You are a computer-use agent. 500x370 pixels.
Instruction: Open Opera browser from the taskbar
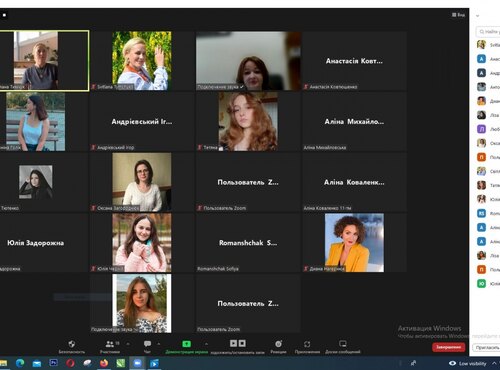(x=70, y=363)
